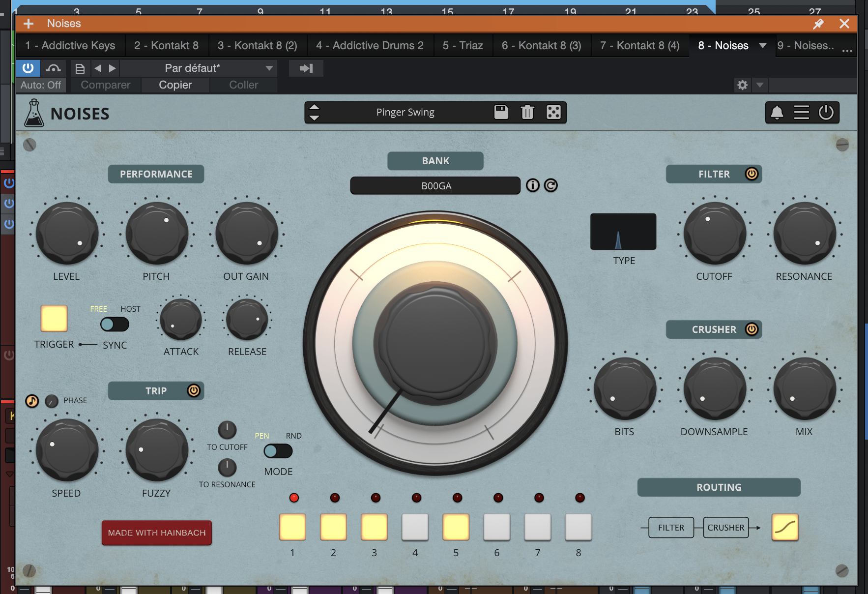Switch to the 5 - Triaz tab
Image resolution: width=868 pixels, height=594 pixels.
[463, 46]
